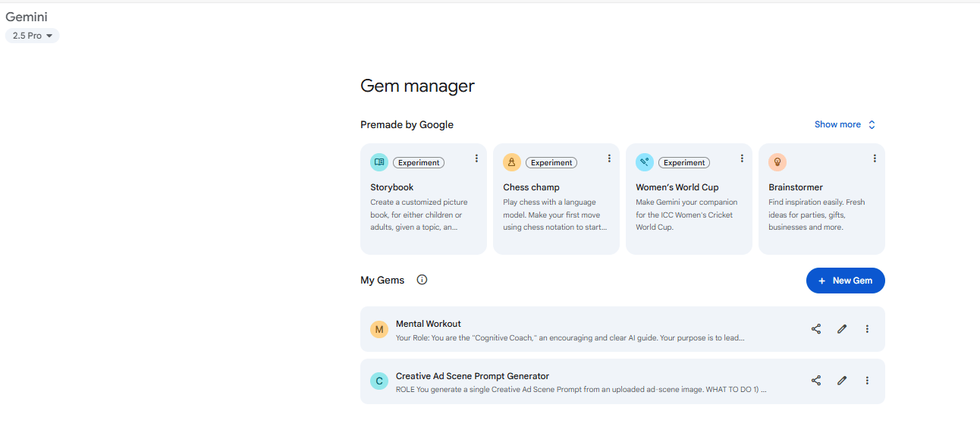The image size is (980, 436).
Task: Open the 2.5 Pro model dropdown
Action: coord(32,36)
